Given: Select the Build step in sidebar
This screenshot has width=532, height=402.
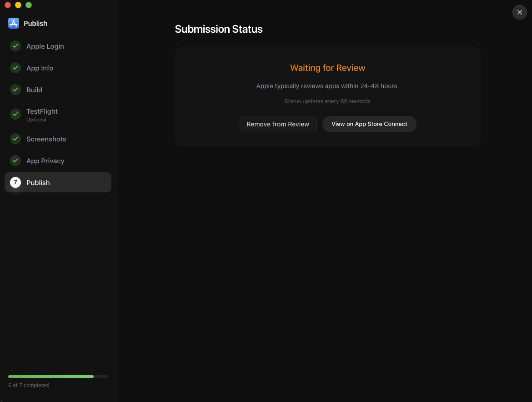Looking at the screenshot, I should click(58, 90).
